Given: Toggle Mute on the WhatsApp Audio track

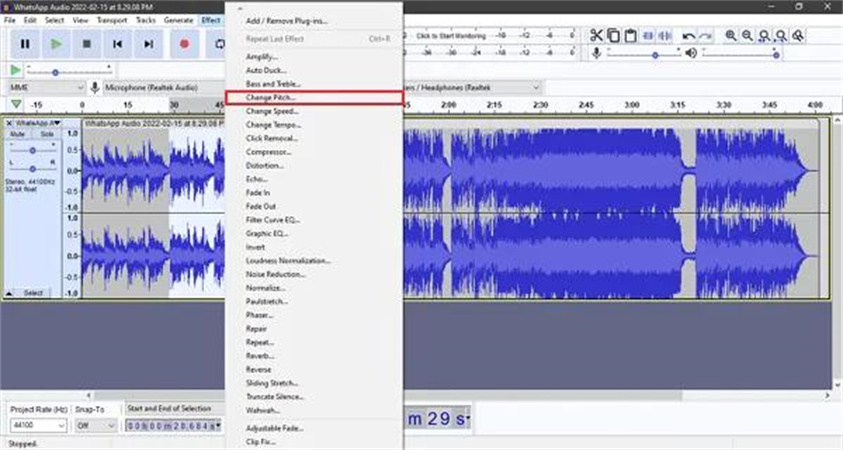Looking at the screenshot, I should [17, 133].
